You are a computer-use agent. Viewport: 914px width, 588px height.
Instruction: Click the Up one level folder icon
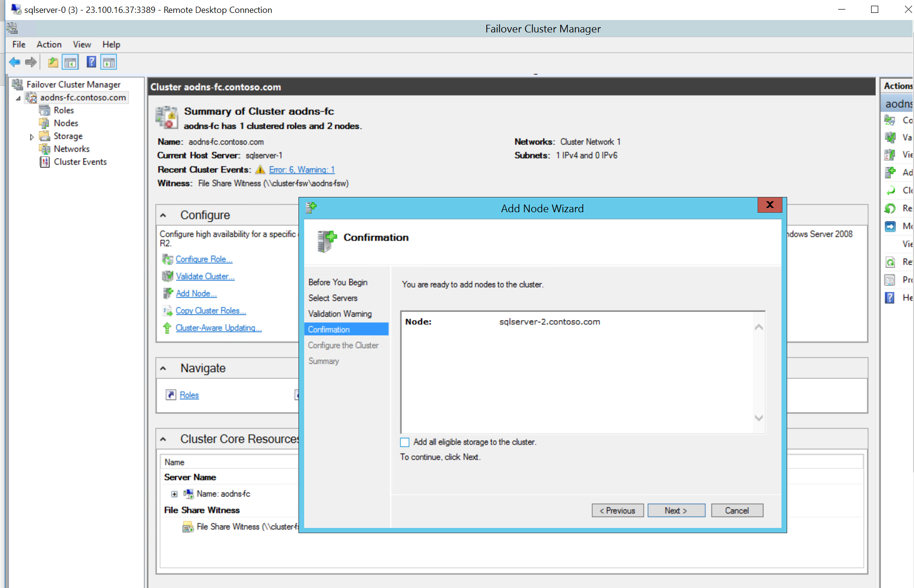[53, 62]
